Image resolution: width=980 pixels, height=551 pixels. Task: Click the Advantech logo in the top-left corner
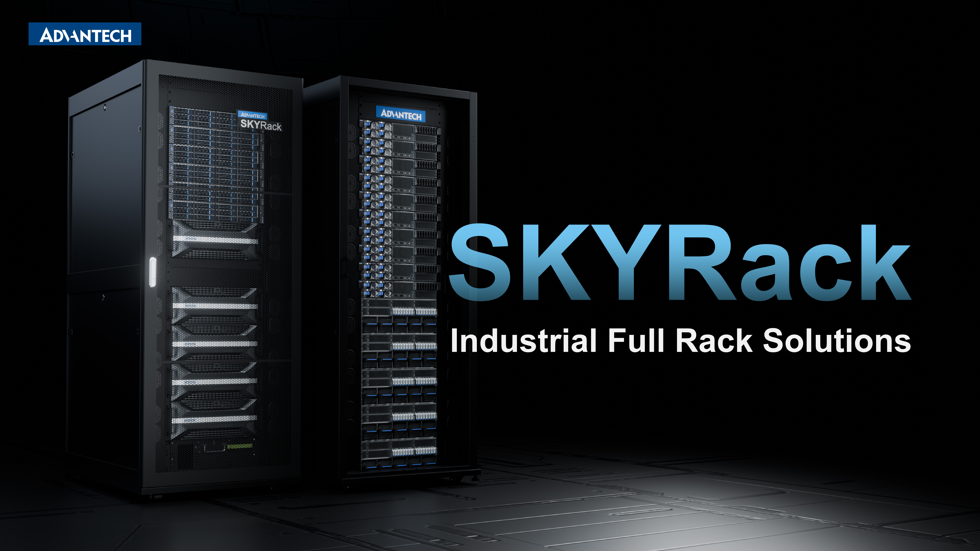pyautogui.click(x=85, y=34)
